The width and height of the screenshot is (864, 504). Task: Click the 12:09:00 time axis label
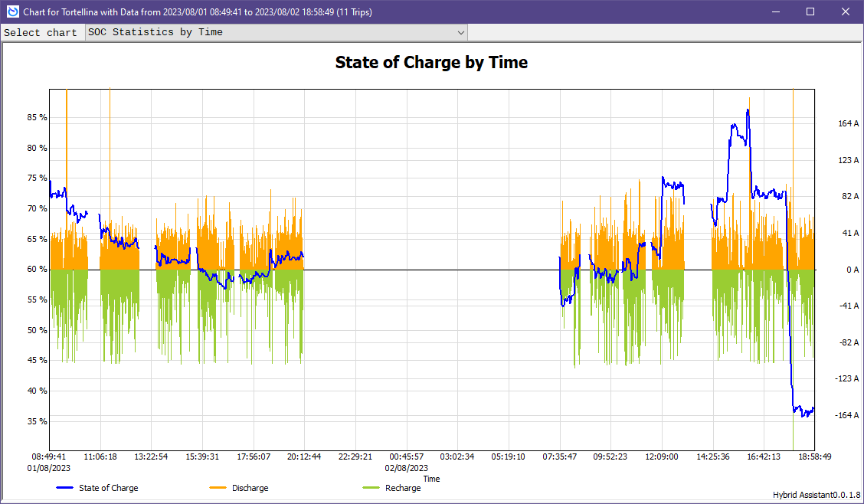coord(661,457)
